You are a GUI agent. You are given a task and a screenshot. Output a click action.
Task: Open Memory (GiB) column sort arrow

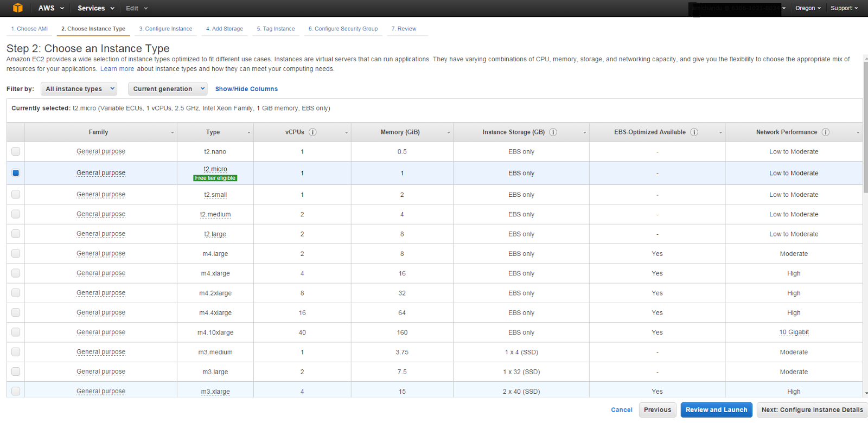(449, 132)
